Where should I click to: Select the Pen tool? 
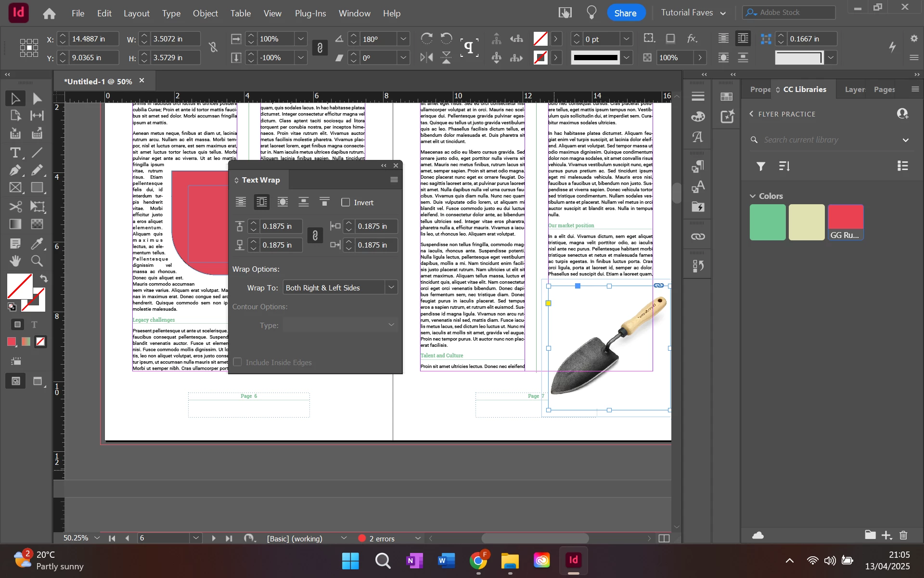15,171
